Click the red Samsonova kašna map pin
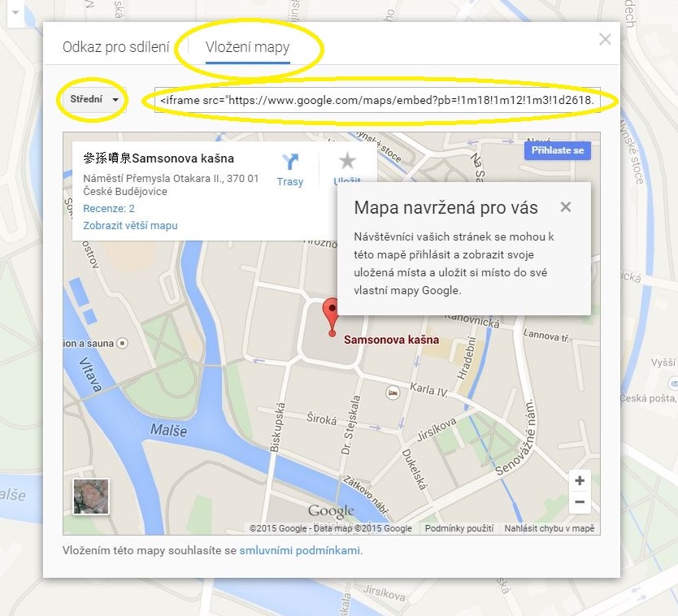 coord(332,317)
